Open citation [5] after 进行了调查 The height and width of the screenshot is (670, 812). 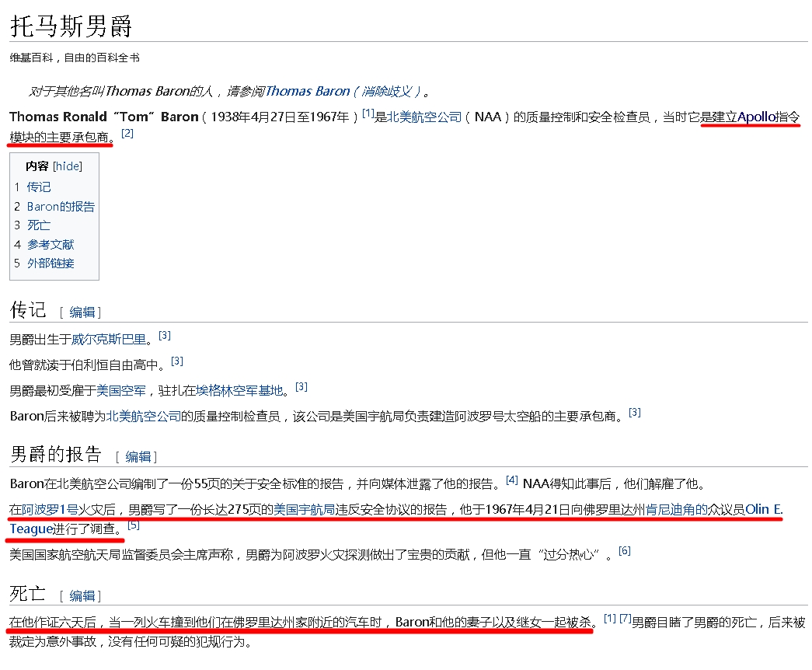click(x=134, y=525)
